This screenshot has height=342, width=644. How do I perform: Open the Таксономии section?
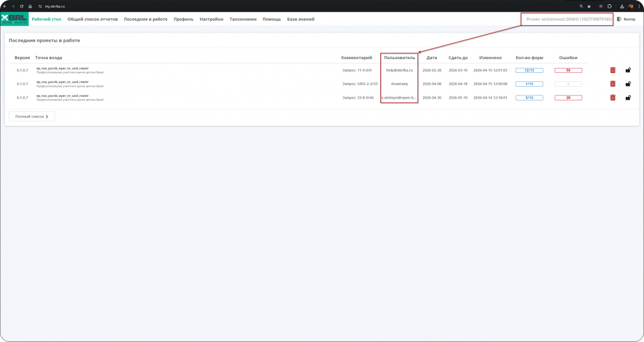243,19
